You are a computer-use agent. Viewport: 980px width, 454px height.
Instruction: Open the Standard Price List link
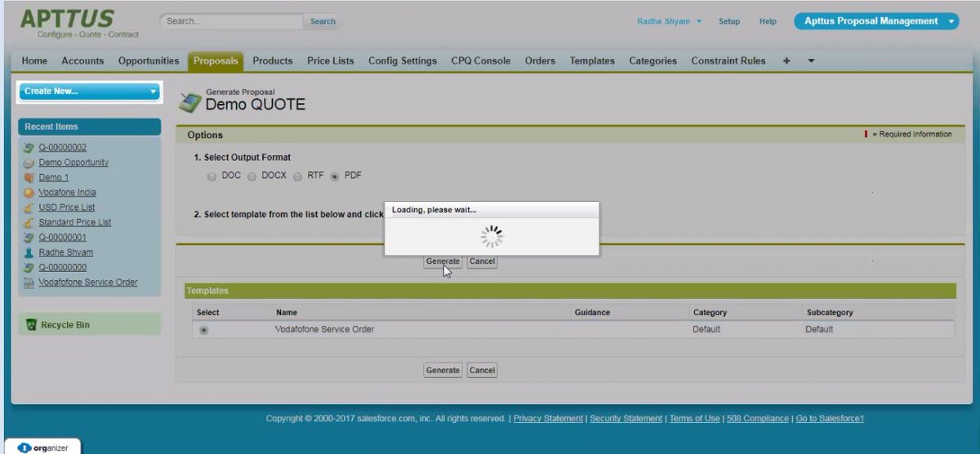point(75,222)
